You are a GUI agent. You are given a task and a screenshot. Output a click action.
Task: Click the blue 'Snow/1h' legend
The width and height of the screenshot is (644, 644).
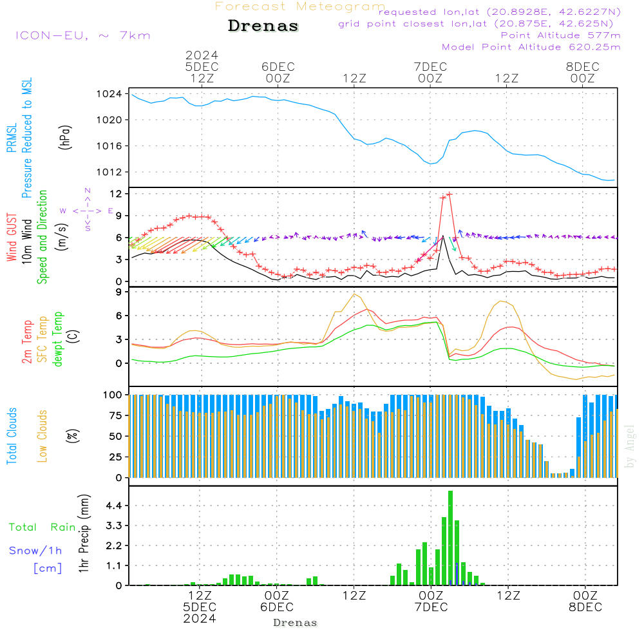tap(35, 551)
